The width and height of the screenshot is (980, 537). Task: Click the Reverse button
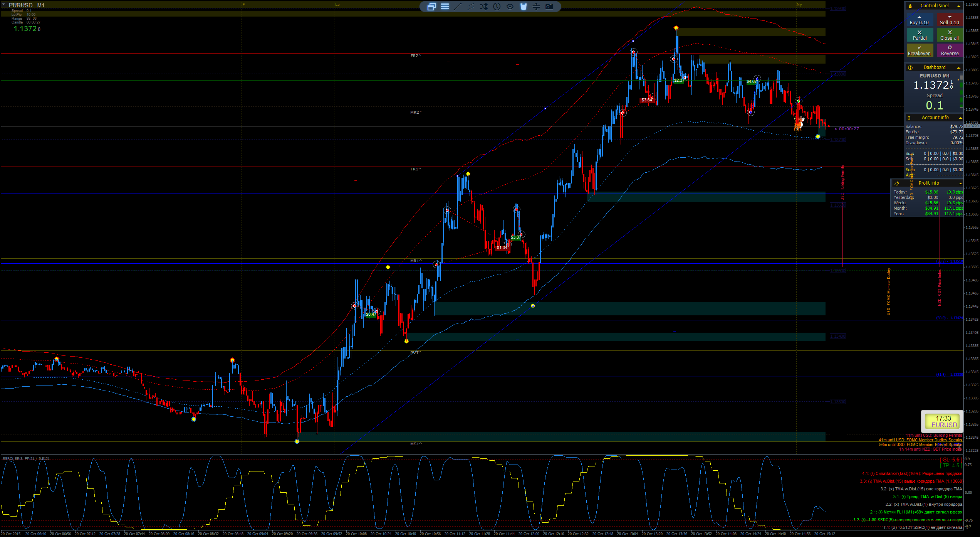pos(950,51)
